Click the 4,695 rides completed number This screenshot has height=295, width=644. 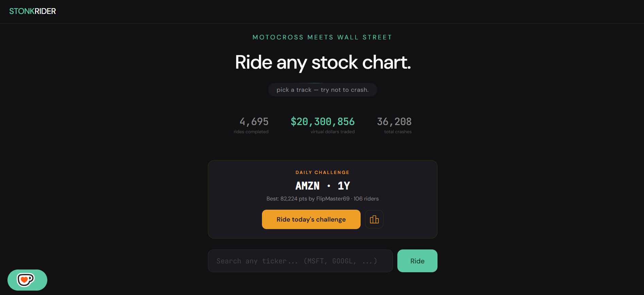pos(254,121)
